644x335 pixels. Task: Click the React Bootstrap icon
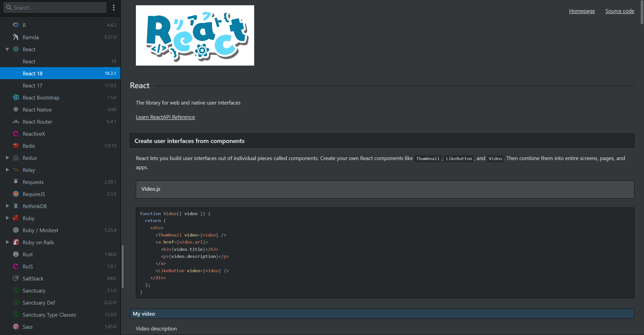(x=16, y=98)
